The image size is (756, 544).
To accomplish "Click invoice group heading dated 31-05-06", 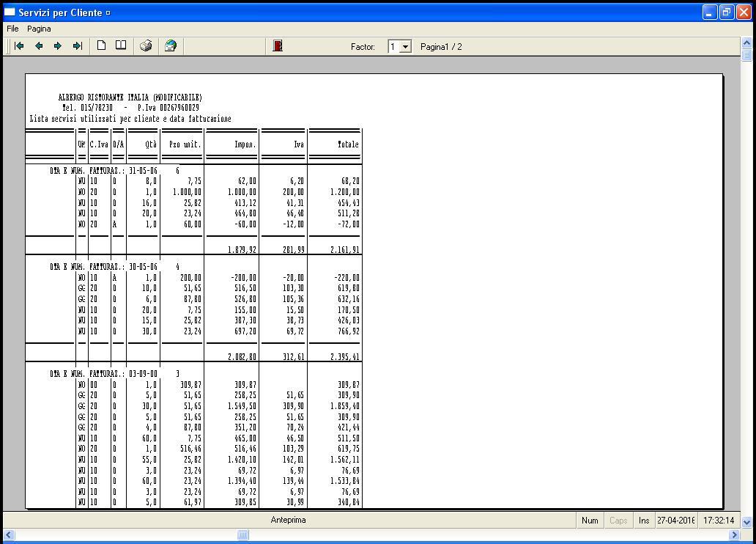I will coord(115,171).
